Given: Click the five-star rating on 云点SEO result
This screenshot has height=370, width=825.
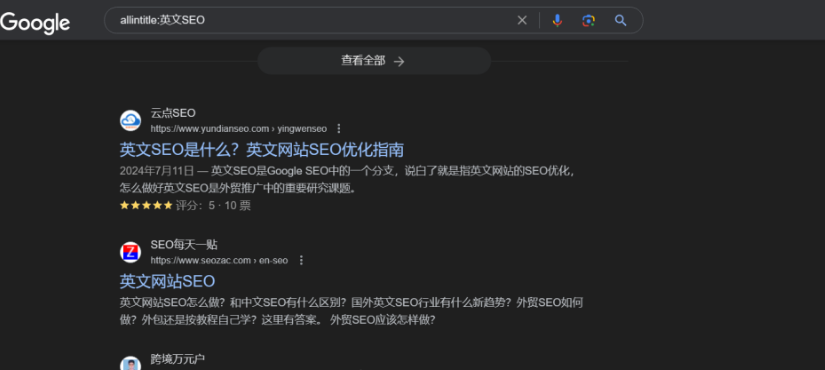Looking at the screenshot, I should tap(146, 205).
